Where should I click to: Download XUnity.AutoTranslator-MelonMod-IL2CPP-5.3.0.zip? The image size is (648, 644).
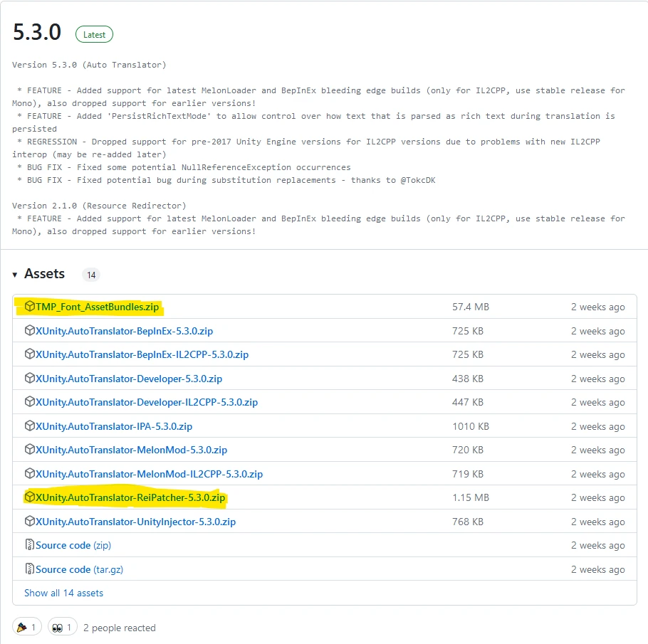[x=149, y=474]
